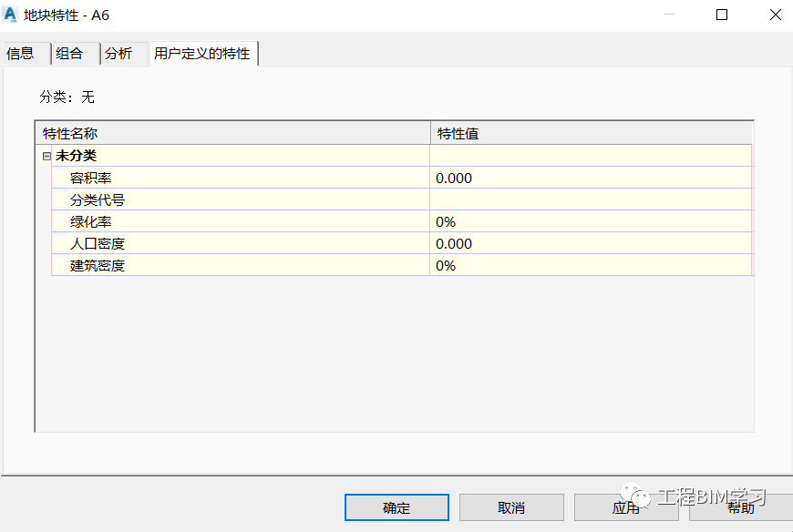Viewport: 793px width, 532px height.
Task: Switch to the 信息 tab
Action: tap(26, 54)
